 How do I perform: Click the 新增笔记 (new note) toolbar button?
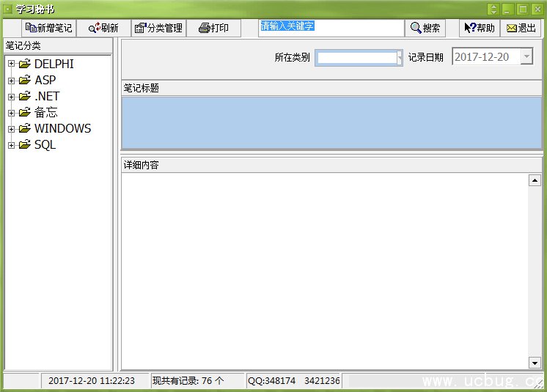point(49,28)
